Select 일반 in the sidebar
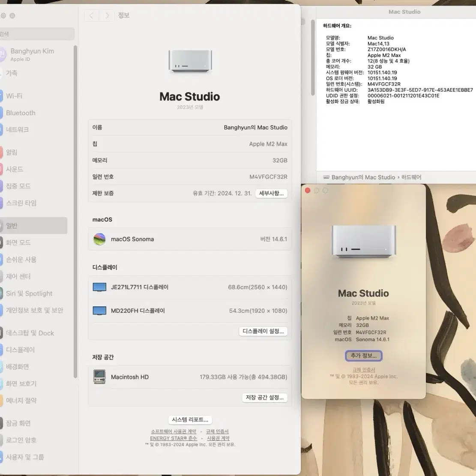The height and width of the screenshot is (476, 476). (x=33, y=225)
